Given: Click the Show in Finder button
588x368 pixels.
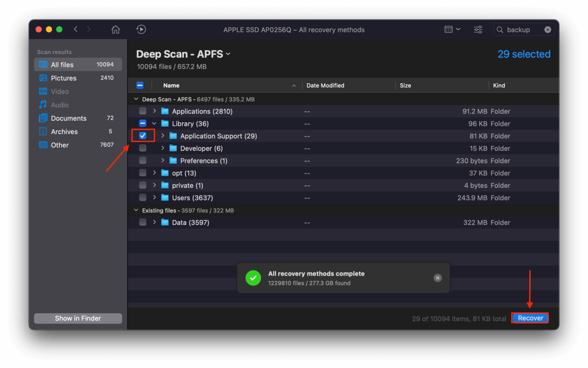Looking at the screenshot, I should 78,318.
